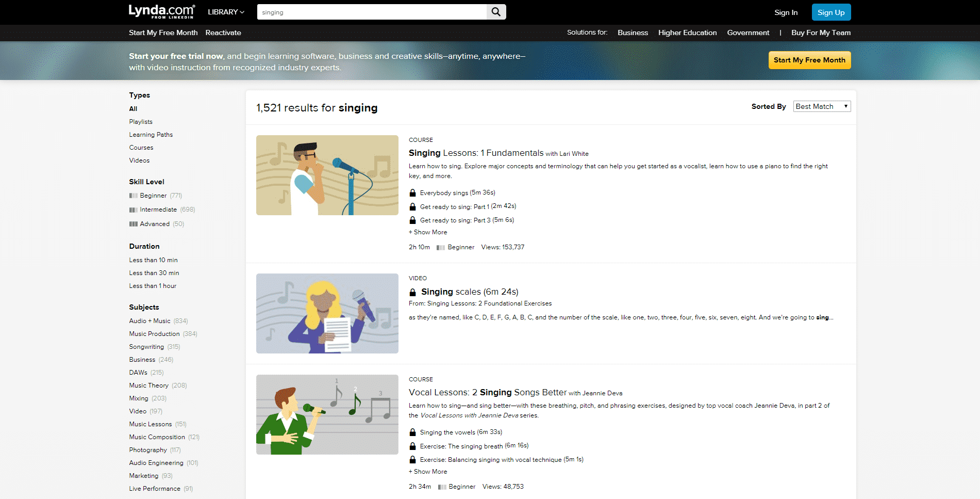The width and height of the screenshot is (980, 499).
Task: Click the lock beside Exercise: The singing breath
Action: (x=412, y=445)
